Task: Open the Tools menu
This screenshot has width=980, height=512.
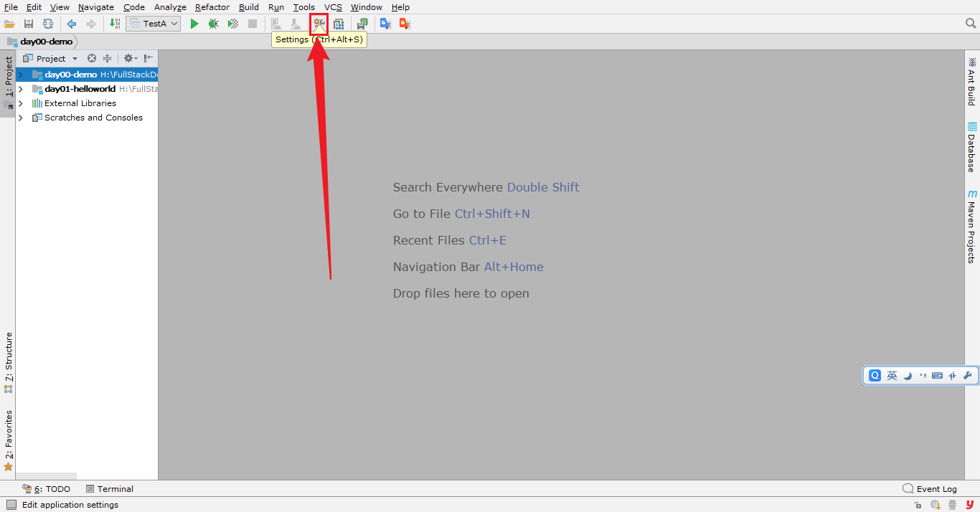Action: pyautogui.click(x=304, y=7)
